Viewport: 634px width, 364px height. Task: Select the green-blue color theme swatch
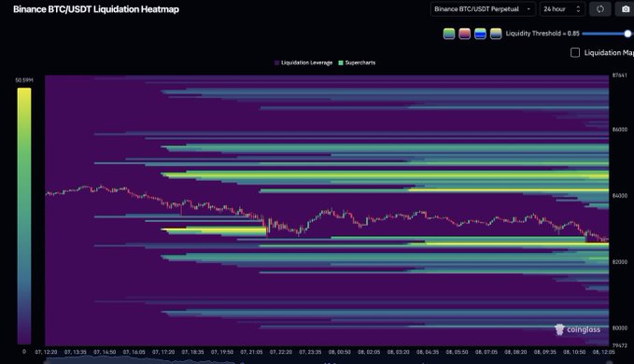449,34
